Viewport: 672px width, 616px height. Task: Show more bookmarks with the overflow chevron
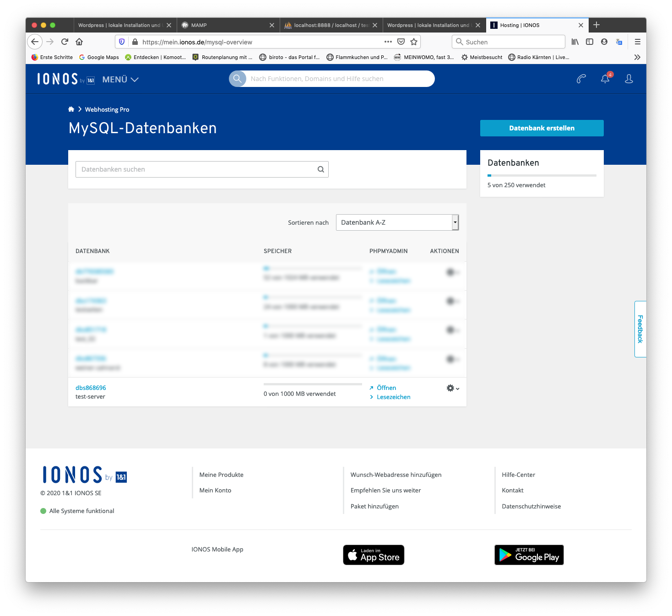pyautogui.click(x=637, y=57)
